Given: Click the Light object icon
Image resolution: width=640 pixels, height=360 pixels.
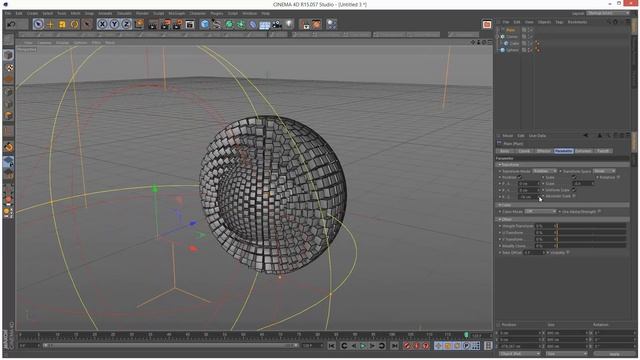Looking at the screenshot, I should (289, 24).
